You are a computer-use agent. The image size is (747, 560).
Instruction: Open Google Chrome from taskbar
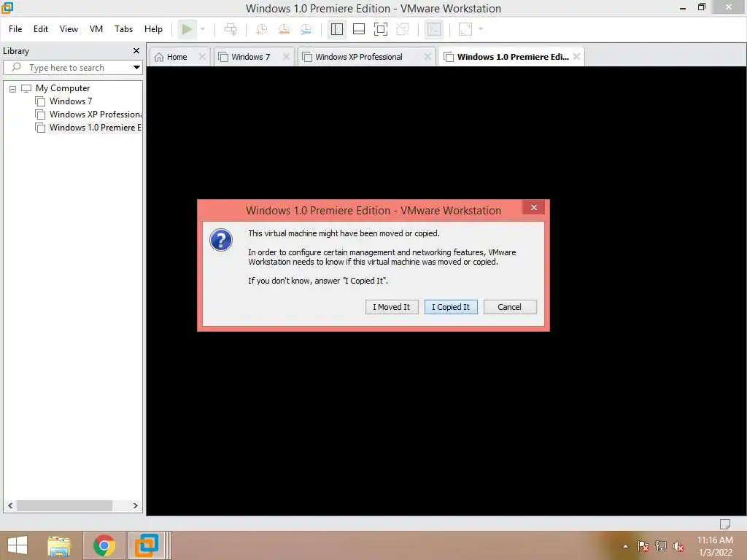[104, 545]
